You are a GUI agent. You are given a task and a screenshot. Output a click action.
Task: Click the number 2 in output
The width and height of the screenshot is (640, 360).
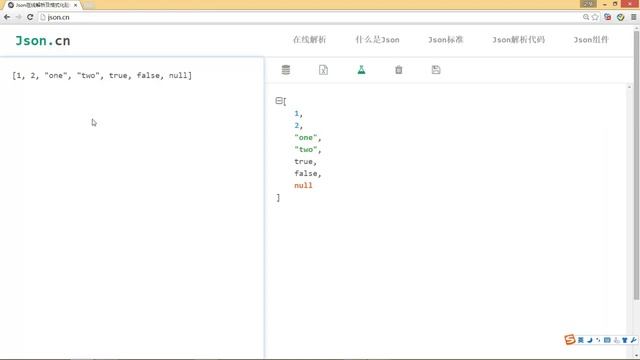tap(297, 125)
